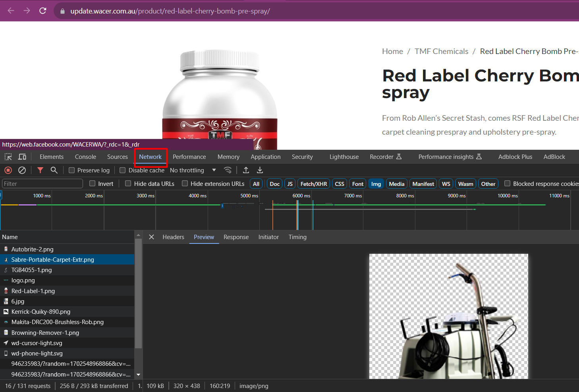Viewport: 579px width, 392px height.
Task: Open the Security panel
Action: (x=302, y=157)
